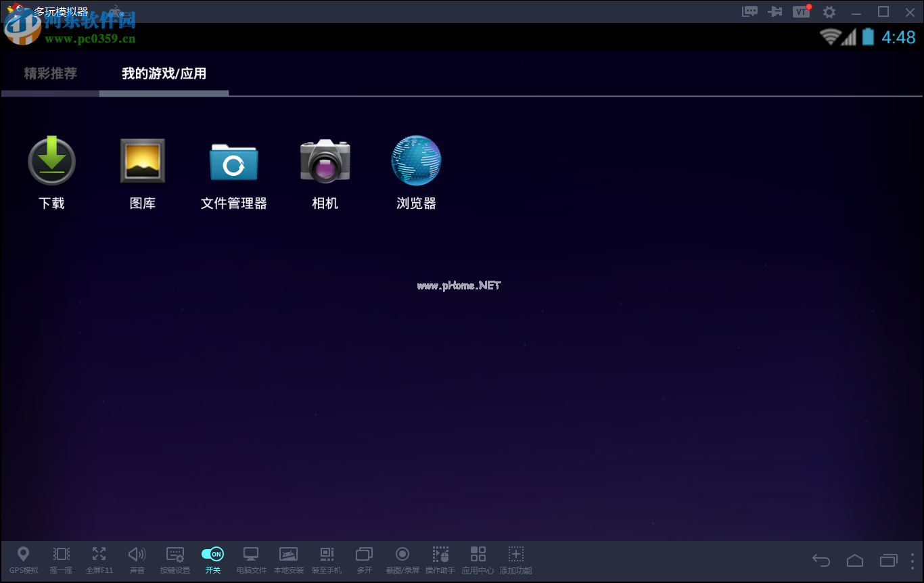Enter fullscreen with 全屏F11
Screen dimensions: 924x583
coord(99,559)
